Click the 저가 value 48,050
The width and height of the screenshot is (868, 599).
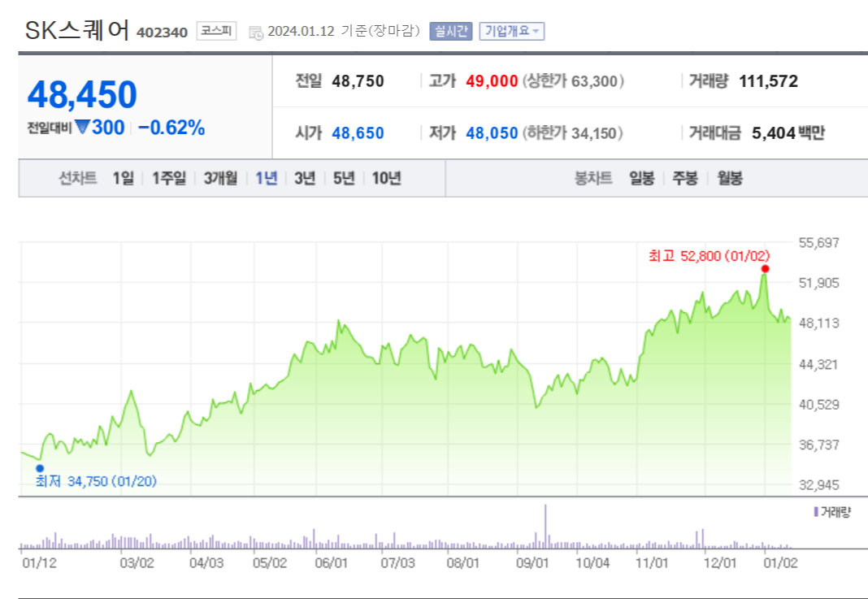coord(492,133)
